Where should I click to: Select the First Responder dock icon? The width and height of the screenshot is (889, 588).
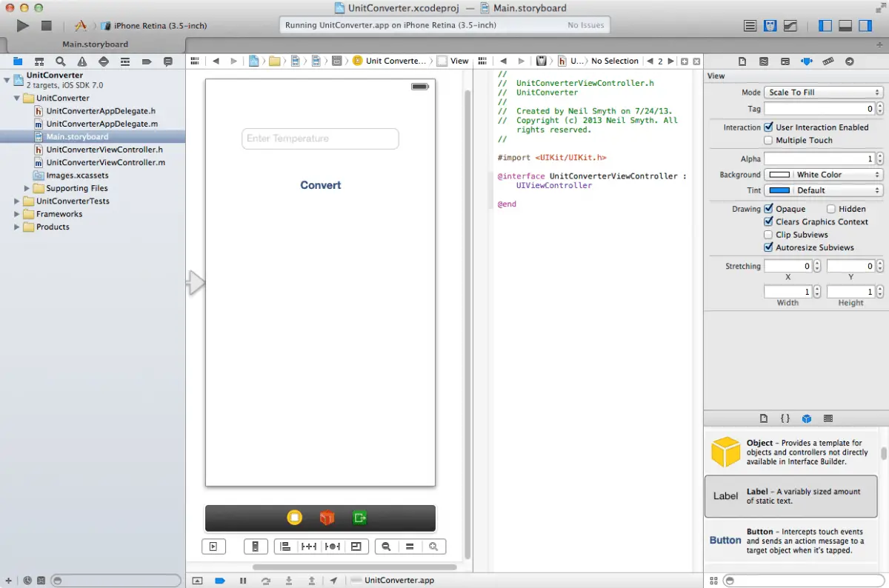(x=327, y=518)
